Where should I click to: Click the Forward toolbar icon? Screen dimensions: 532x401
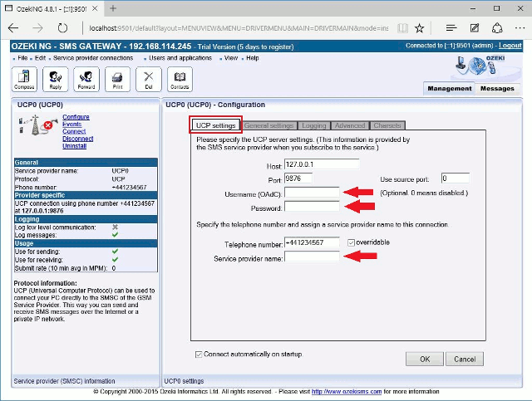tap(86, 79)
